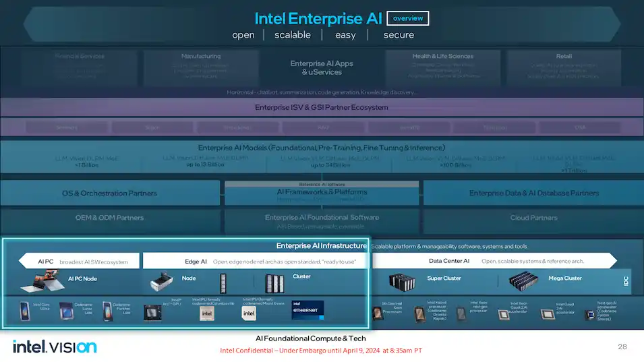Click the Falcon Shores next-gen accelerator image
Viewport: 644px width, 362px height.
(590, 315)
